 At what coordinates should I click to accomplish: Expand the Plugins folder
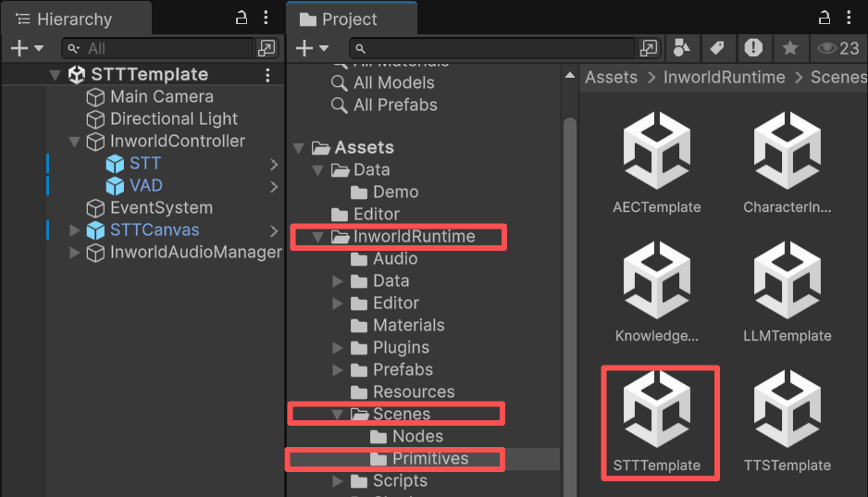click(337, 348)
